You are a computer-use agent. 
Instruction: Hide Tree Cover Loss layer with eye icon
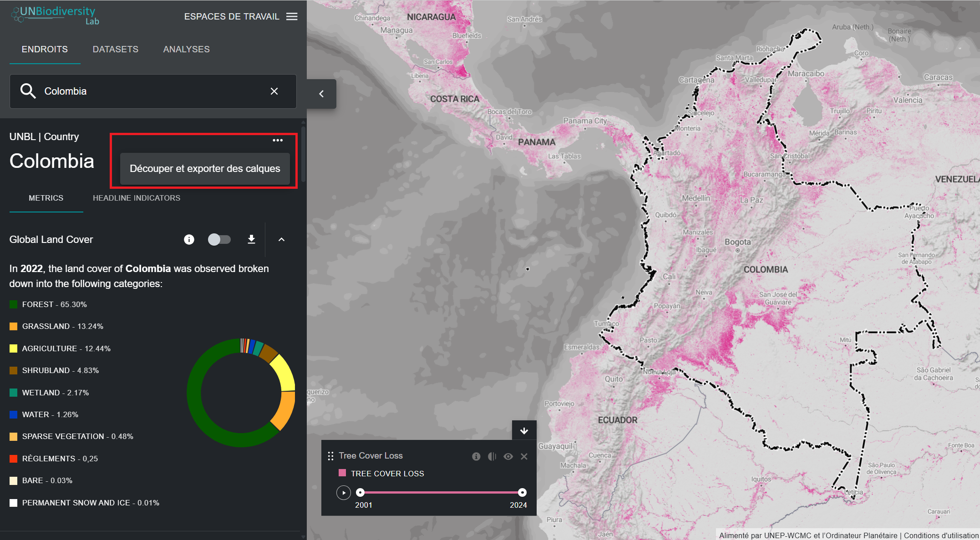(x=508, y=456)
